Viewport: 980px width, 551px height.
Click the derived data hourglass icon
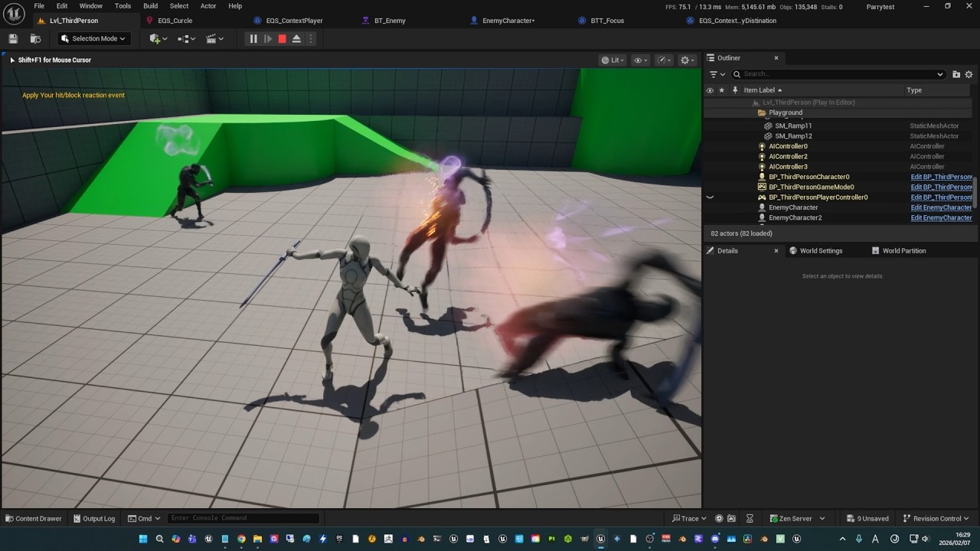(750, 519)
